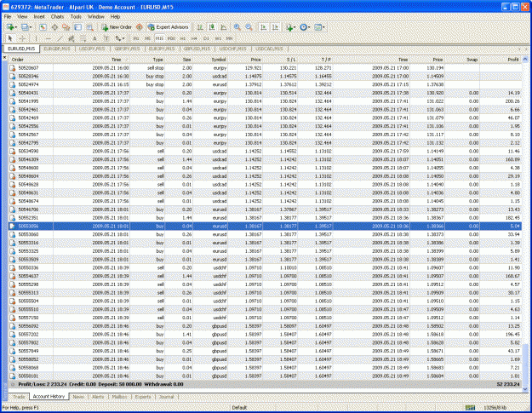Switch to USDCAD,M15 chart tab

[x=269, y=49]
